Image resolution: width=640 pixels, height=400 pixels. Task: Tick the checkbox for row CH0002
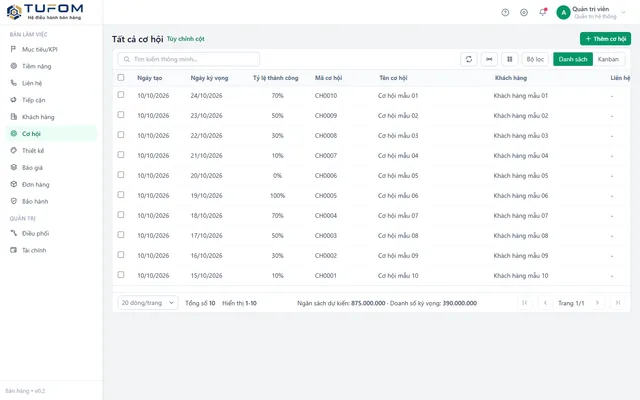[121, 255]
